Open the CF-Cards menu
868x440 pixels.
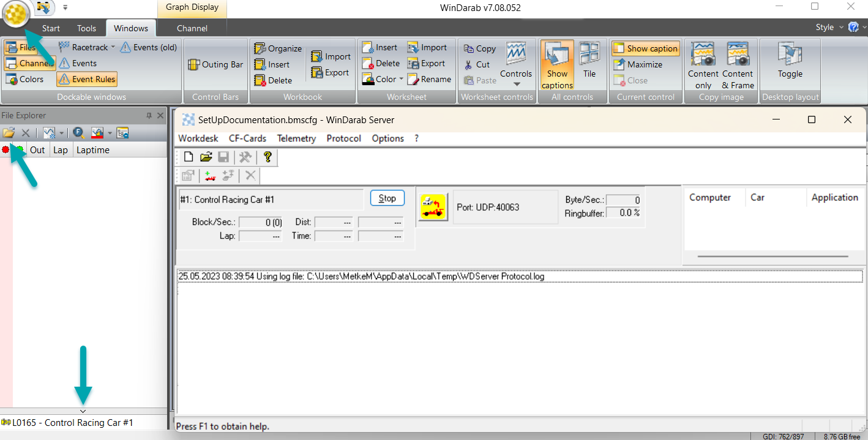click(247, 138)
